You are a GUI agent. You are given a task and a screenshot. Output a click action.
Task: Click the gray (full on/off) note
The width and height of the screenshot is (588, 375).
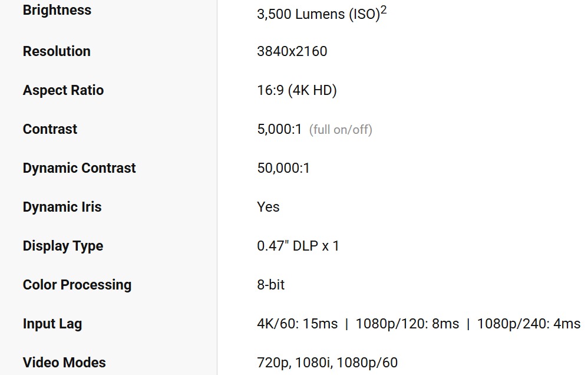click(x=341, y=130)
